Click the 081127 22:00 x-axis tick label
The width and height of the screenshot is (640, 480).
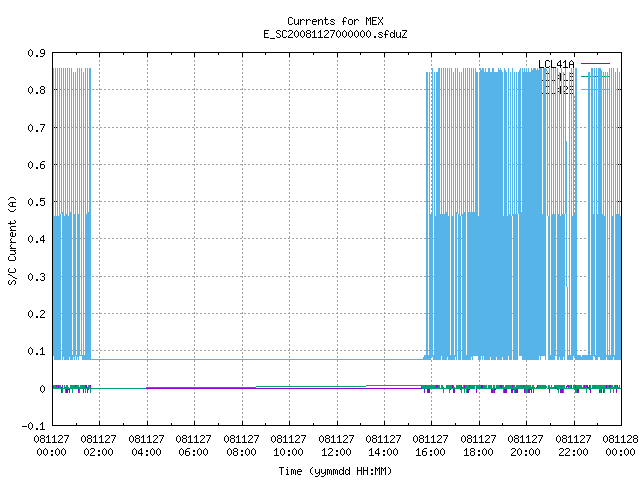pyautogui.click(x=573, y=446)
